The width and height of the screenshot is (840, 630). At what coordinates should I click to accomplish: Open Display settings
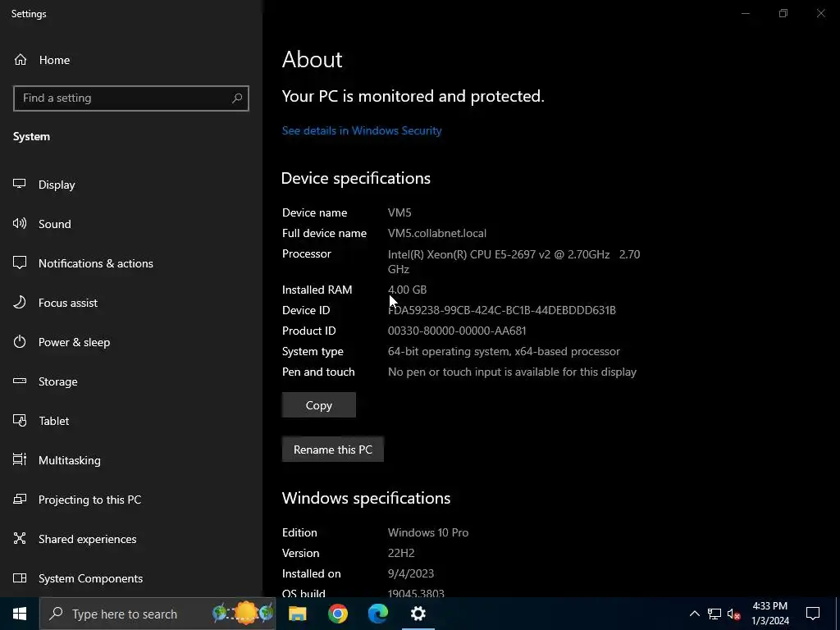click(44, 185)
